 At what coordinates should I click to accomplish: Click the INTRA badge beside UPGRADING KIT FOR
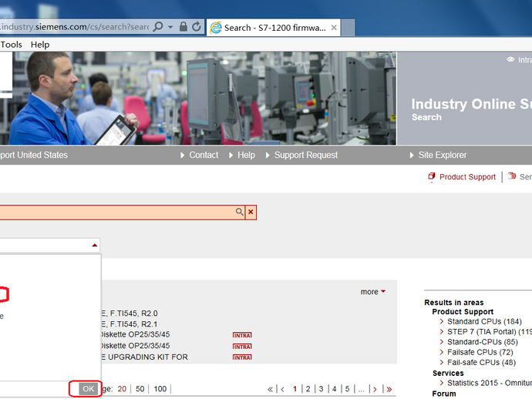click(242, 357)
